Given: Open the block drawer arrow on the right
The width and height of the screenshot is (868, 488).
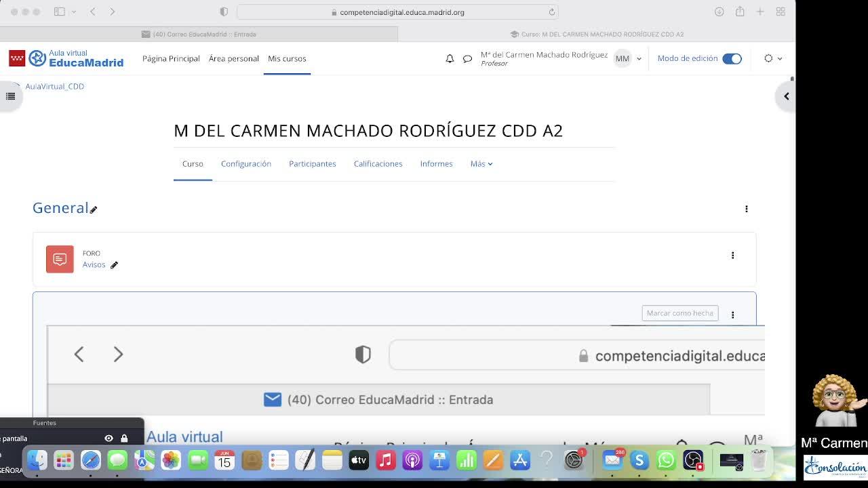Looking at the screenshot, I should (786, 96).
